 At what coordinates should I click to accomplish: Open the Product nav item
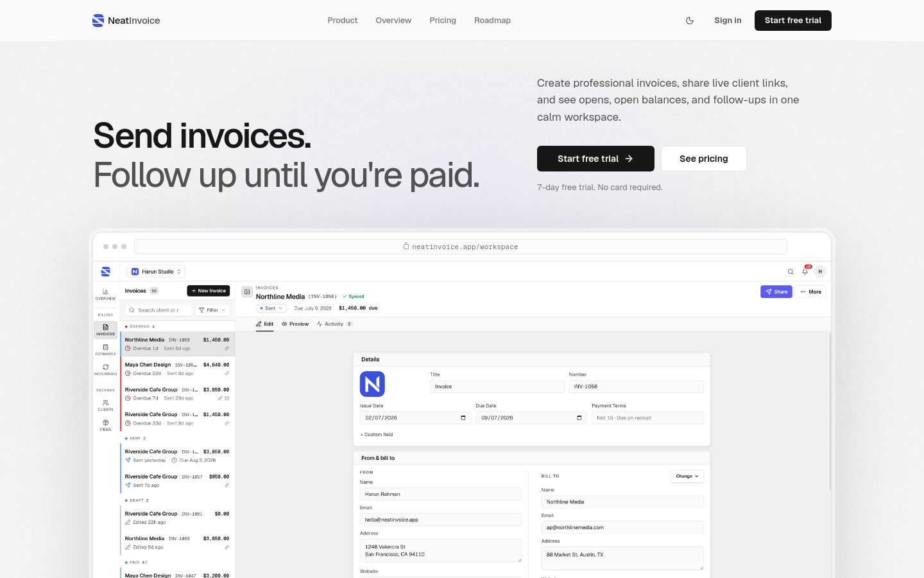(343, 21)
